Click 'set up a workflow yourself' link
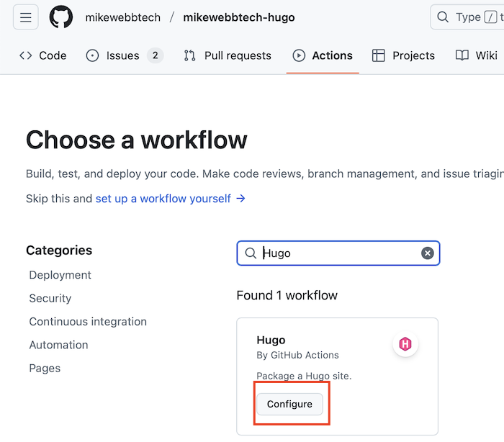The image size is (504, 442). pyautogui.click(x=171, y=199)
